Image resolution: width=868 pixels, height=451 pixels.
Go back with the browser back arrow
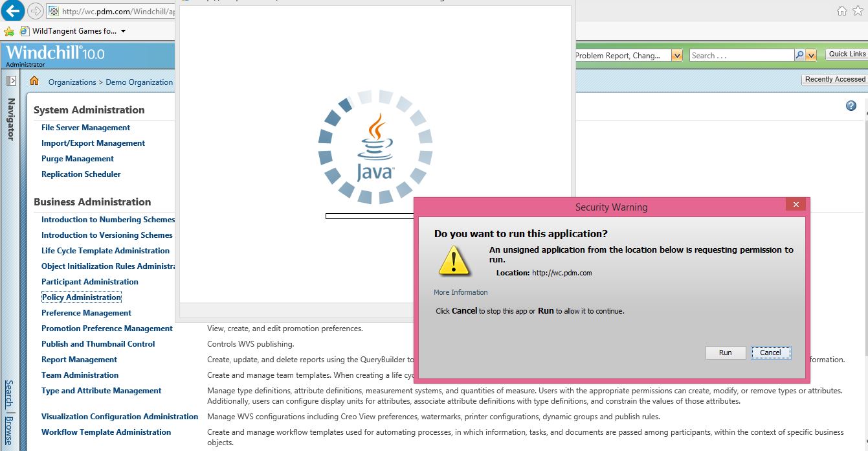pos(14,10)
